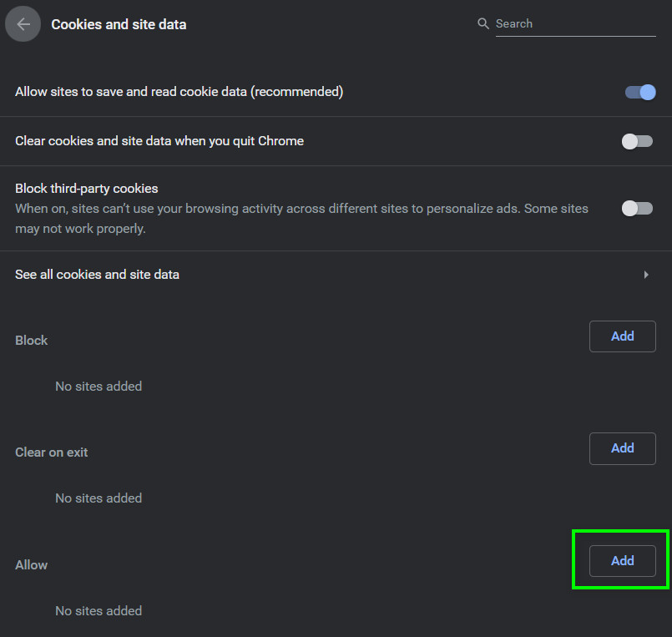Image resolution: width=672 pixels, height=637 pixels.
Task: Select the Clear cookies when you quit label
Action: click(159, 141)
